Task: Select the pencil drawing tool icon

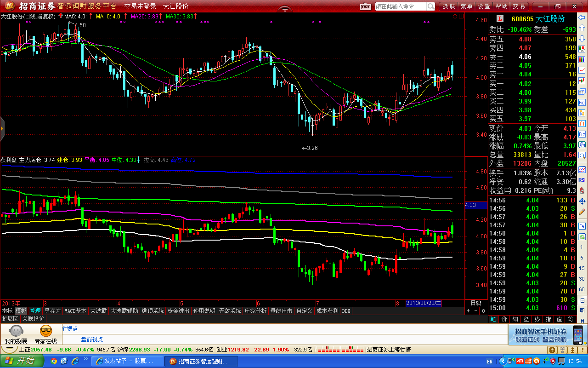Action: coord(582,213)
